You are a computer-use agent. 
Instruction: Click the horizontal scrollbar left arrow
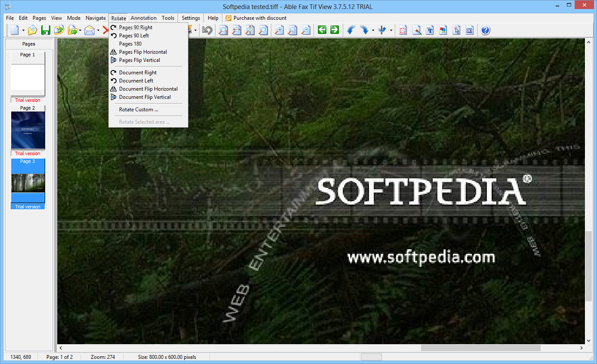pos(61,348)
